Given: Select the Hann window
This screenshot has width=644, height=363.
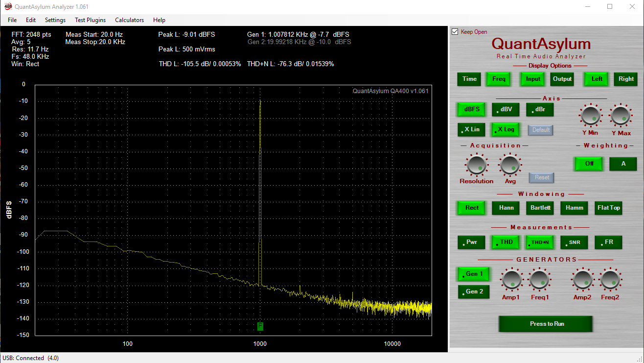Looking at the screenshot, I should pos(506,208).
